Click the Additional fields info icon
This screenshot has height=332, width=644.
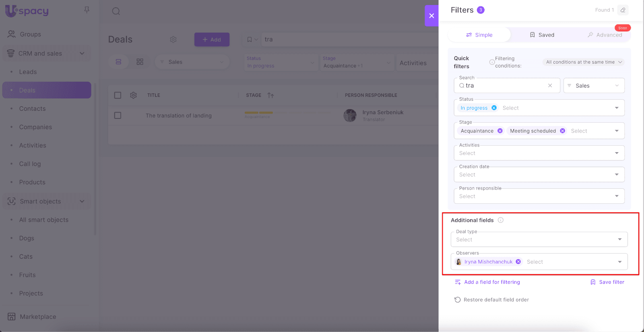tap(501, 220)
